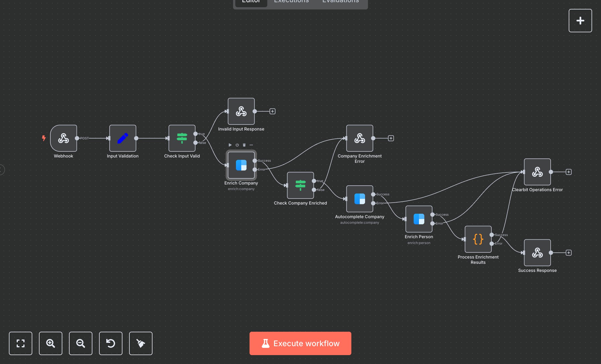The width and height of the screenshot is (601, 364).
Task: Run the Enrich Company node via its play icon
Action: tap(230, 145)
